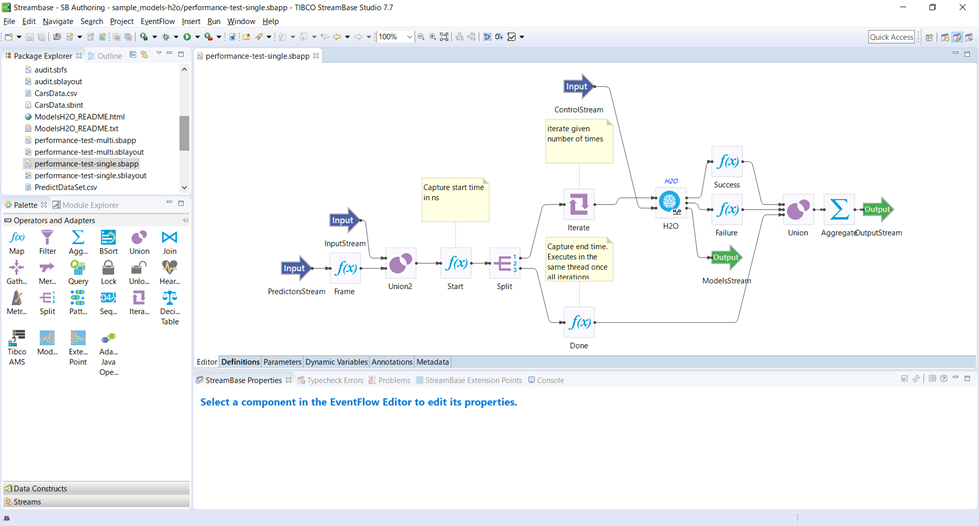Image resolution: width=979 pixels, height=526 pixels.
Task: Open the Run button dropdown arrow
Action: coord(197,37)
